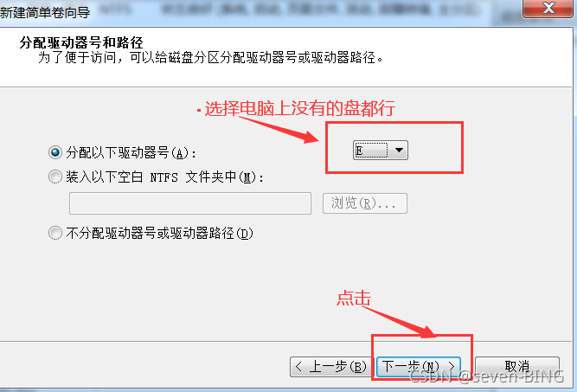Click the CSDN @seven-BING watermark
Screen dimensions: 577x392
click(486, 376)
